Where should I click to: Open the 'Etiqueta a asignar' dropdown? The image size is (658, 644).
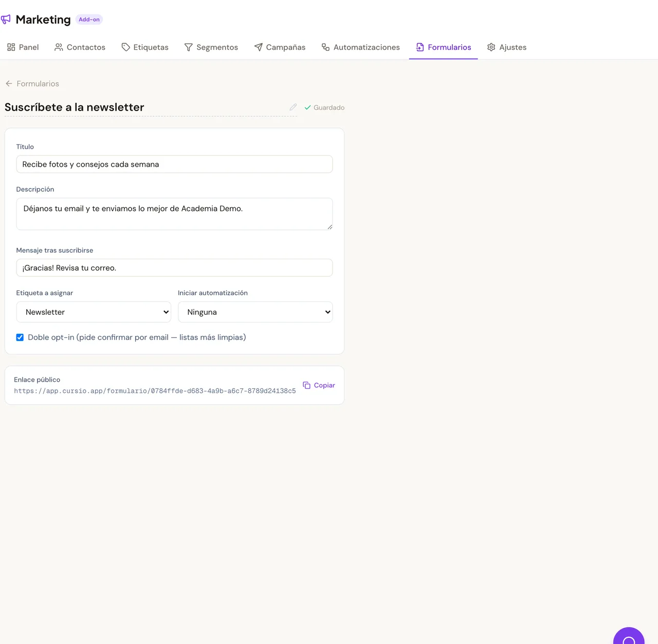click(94, 312)
